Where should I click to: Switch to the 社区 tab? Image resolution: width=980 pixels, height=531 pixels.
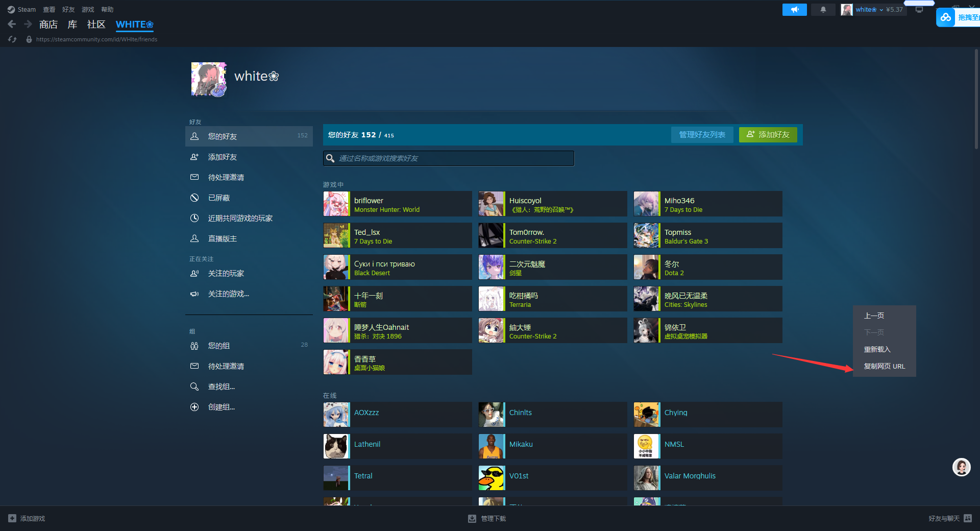pyautogui.click(x=96, y=25)
